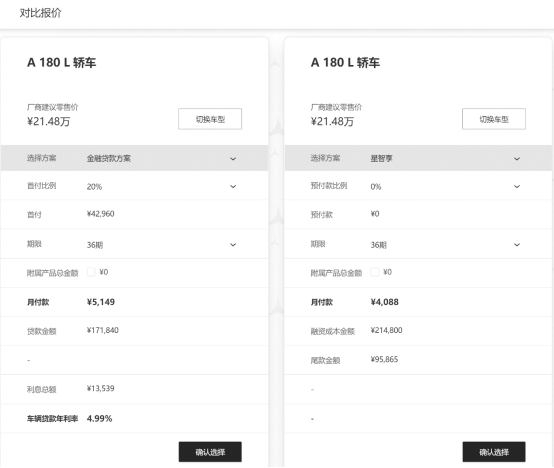
Task: Open the 金融贷款方案 plan dropdown
Action: (134, 158)
